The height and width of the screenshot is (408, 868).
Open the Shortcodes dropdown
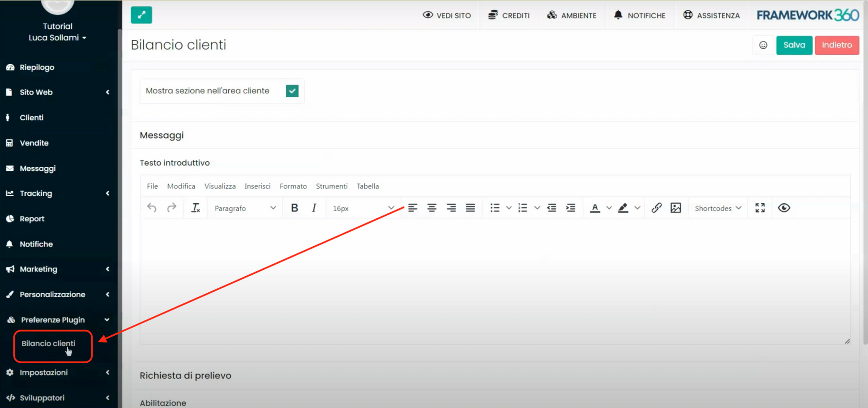(717, 208)
